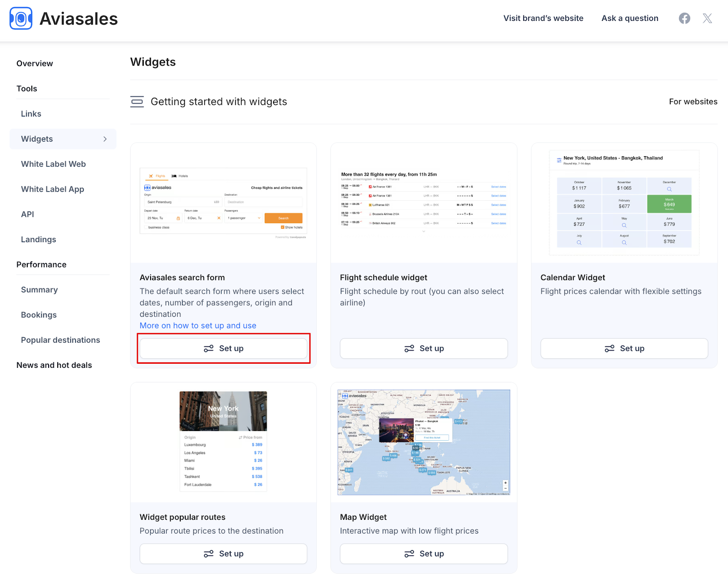Open the Overview section
This screenshot has height=585, width=728.
(x=35, y=63)
